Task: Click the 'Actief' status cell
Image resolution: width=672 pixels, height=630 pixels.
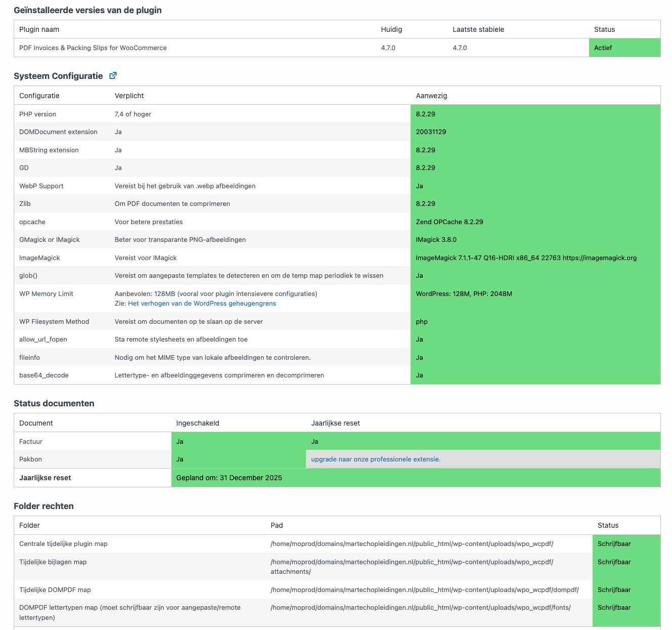Action: (624, 48)
